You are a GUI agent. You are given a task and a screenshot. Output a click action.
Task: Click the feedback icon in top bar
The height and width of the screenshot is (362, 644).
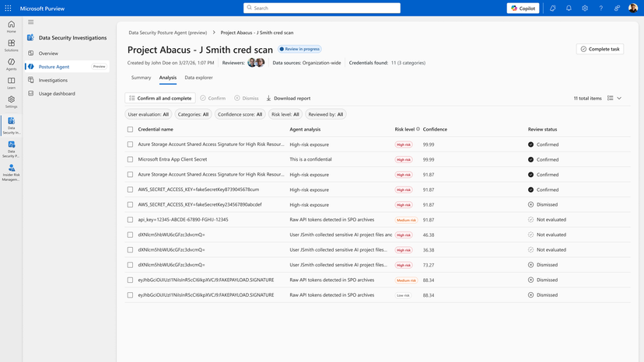617,9
